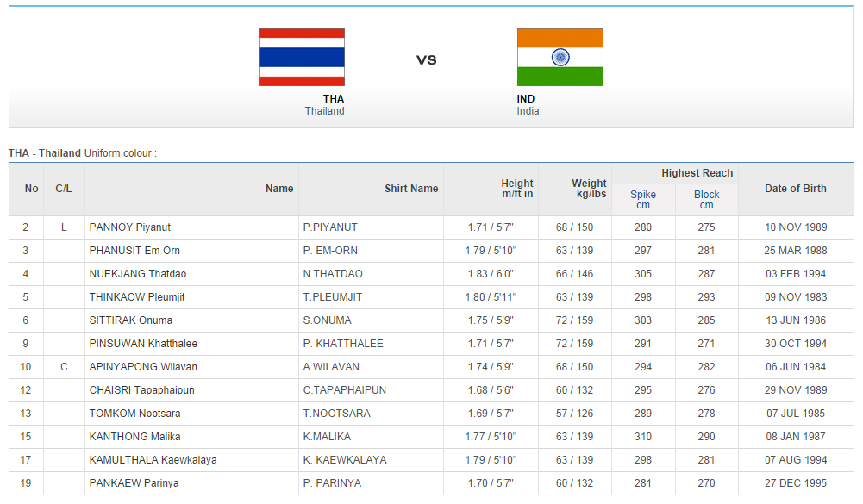Viewport: 863px width, 504px height.
Task: Select the Shirt Name column header
Action: [x=411, y=189]
